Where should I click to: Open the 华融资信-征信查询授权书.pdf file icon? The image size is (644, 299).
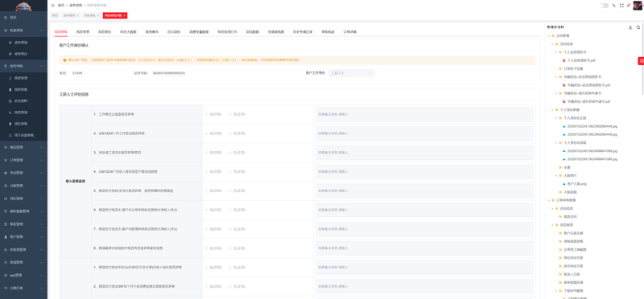coord(564,85)
